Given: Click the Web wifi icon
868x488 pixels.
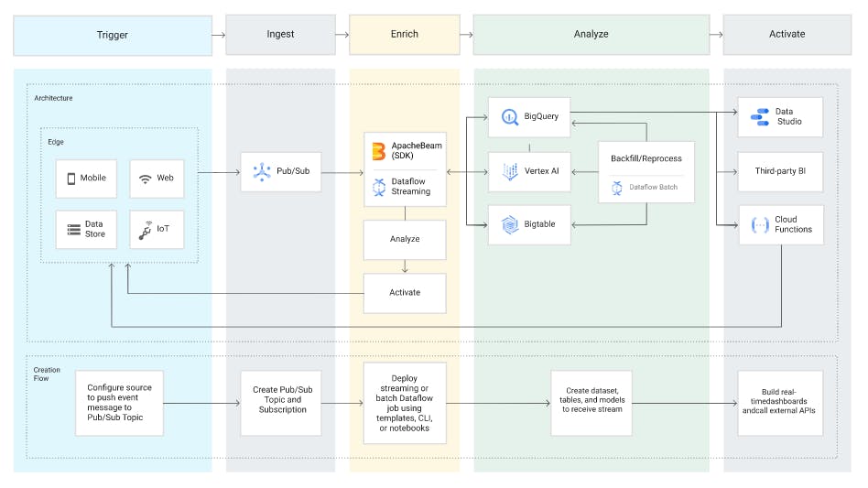Looking at the screenshot, I should [x=145, y=179].
